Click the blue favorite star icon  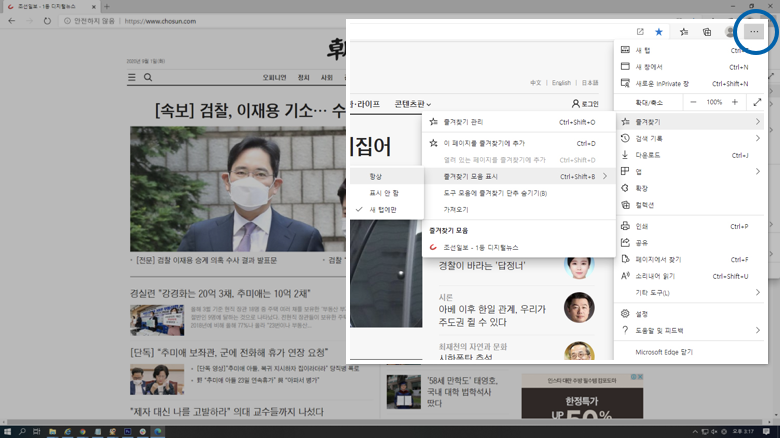659,32
